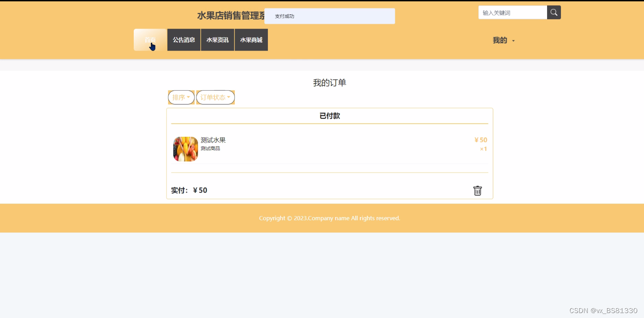Click the search magnifier icon button
644x318 pixels.
(554, 13)
